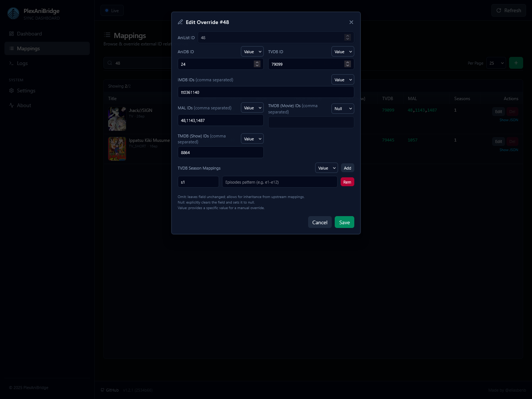Screen dimensions: 532x399
Task: Click the TMDB Show IDs field 8864
Action: (221, 152)
